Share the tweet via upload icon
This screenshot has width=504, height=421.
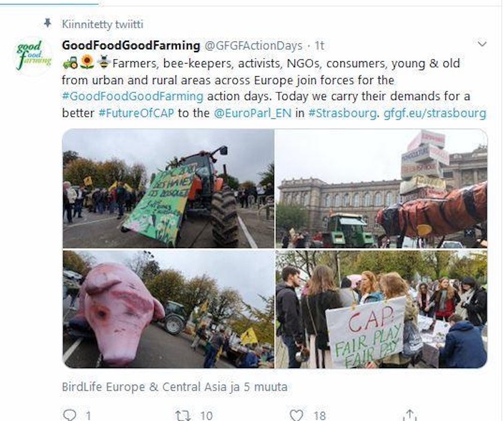coord(409,415)
